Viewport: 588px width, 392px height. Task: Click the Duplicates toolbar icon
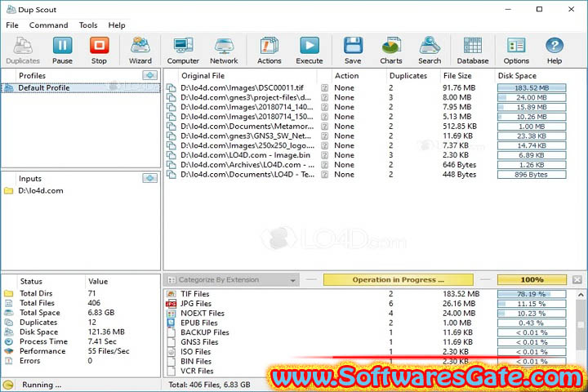click(x=23, y=51)
